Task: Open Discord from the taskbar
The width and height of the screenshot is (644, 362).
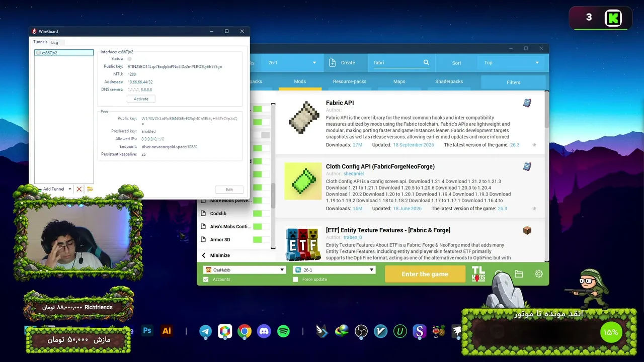Action: [264, 331]
